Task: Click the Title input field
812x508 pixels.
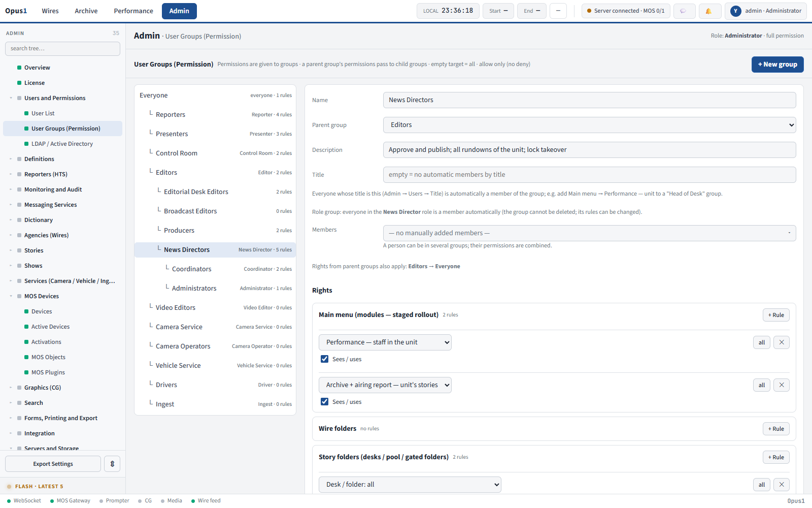Action: 589,175
